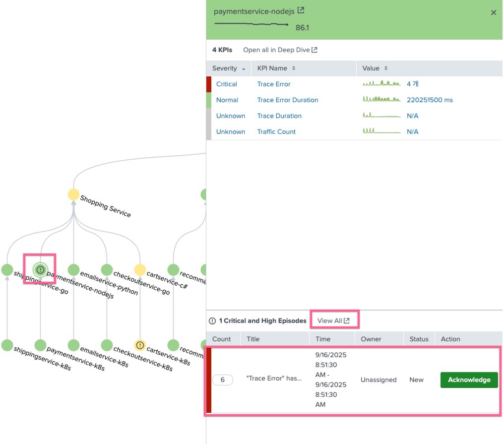Close the paymentservice-nodejs side panel

pos(494,12)
